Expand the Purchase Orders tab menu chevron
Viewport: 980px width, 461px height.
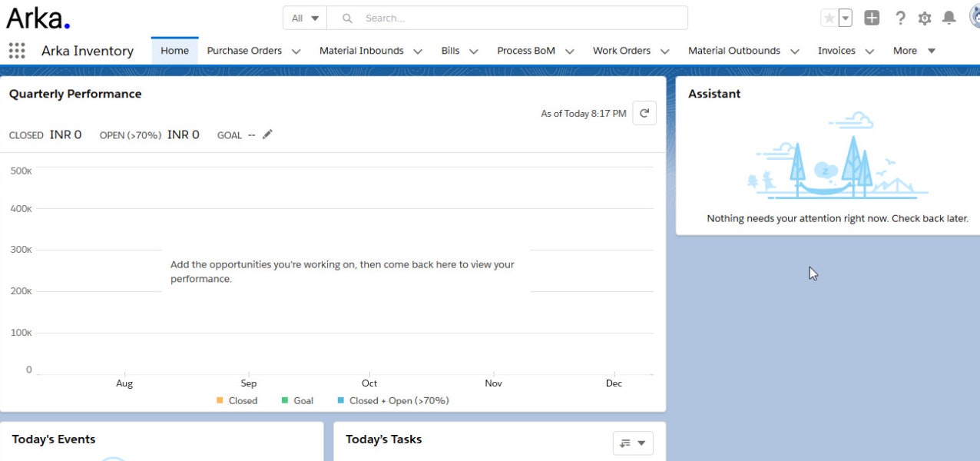point(296,51)
